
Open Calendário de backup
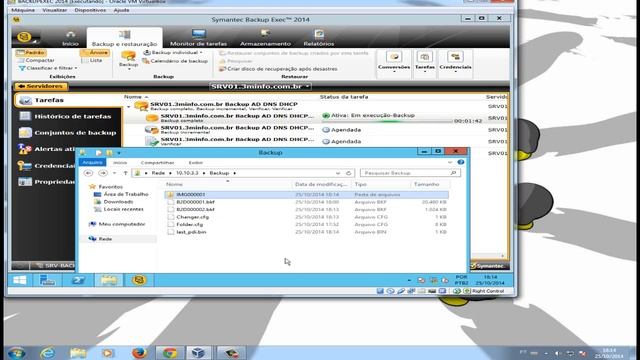tap(175, 61)
